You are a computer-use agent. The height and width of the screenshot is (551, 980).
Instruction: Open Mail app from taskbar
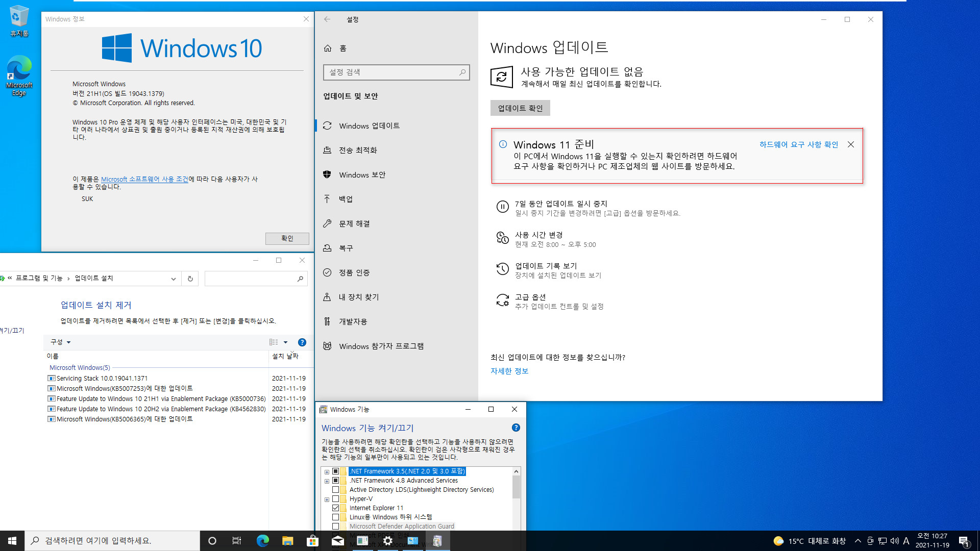(x=337, y=541)
